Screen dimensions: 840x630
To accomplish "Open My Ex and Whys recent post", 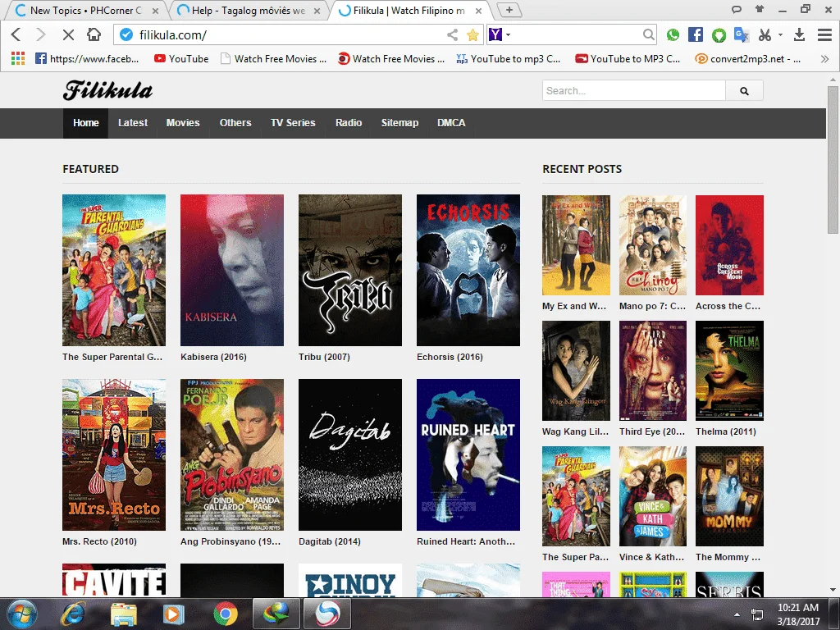I will click(576, 245).
